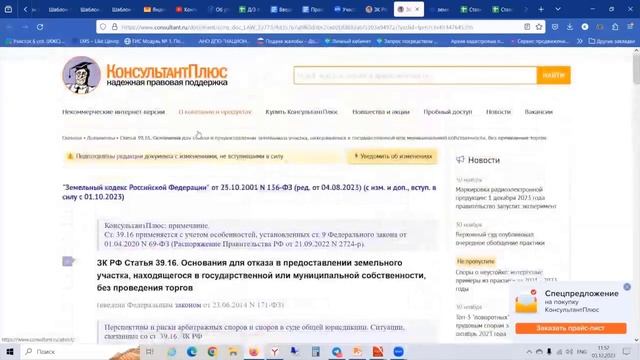640x360 pixels.
Task: Click bookmark icon beside Статья 39.16 heading
Action: (68, 261)
